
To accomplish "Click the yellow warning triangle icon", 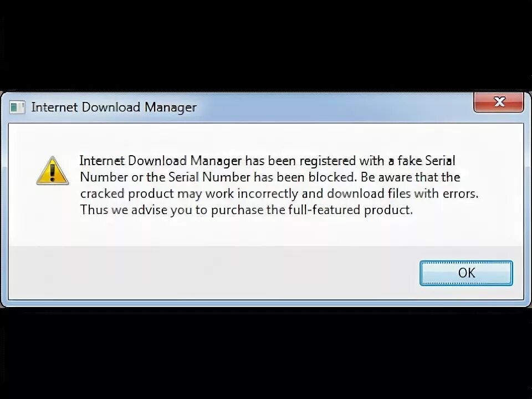I will [x=52, y=170].
